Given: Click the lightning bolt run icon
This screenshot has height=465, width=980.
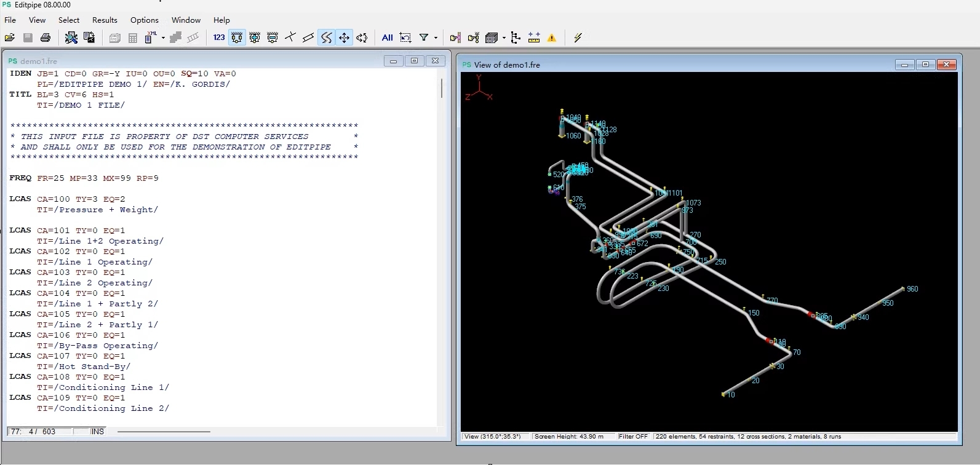Looking at the screenshot, I should coord(578,38).
